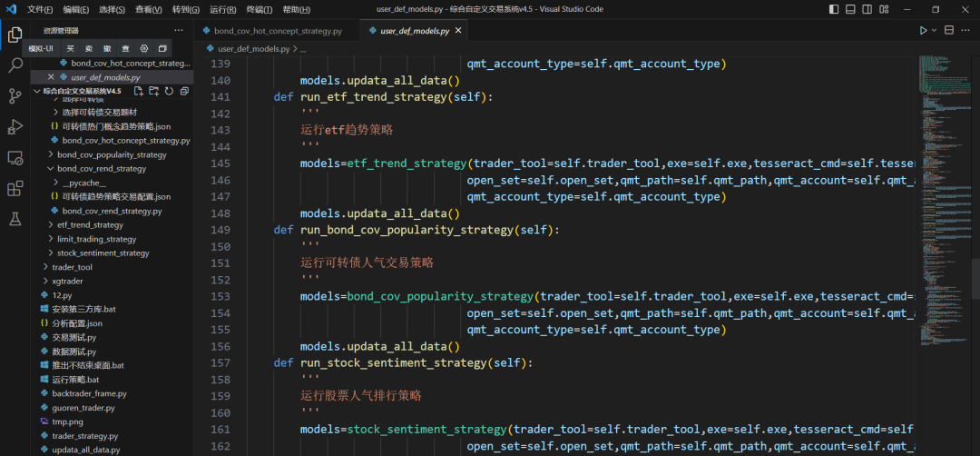Image resolution: width=980 pixels, height=456 pixels.
Task: Collapse all folders in Explorer
Action: (x=183, y=92)
